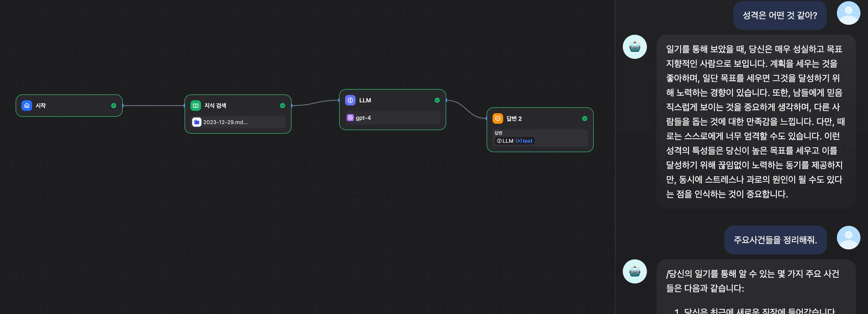Click user avatar beside 주요사건들을 정리해줘.
The height and width of the screenshot is (314, 868).
(848, 238)
